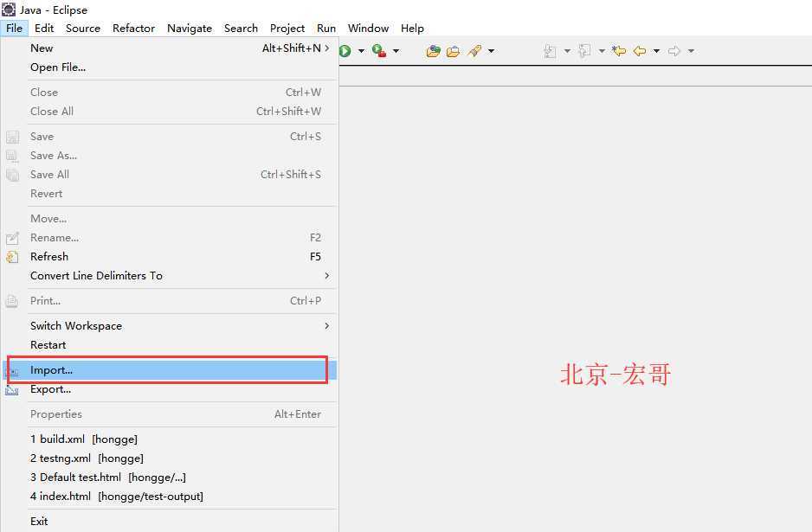Choose Restart from File menu
The height and width of the screenshot is (532, 812).
pyautogui.click(x=170, y=345)
